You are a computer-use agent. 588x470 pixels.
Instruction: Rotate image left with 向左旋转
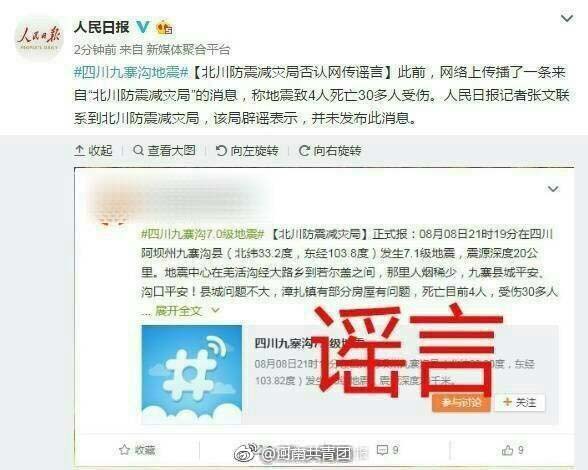247,151
